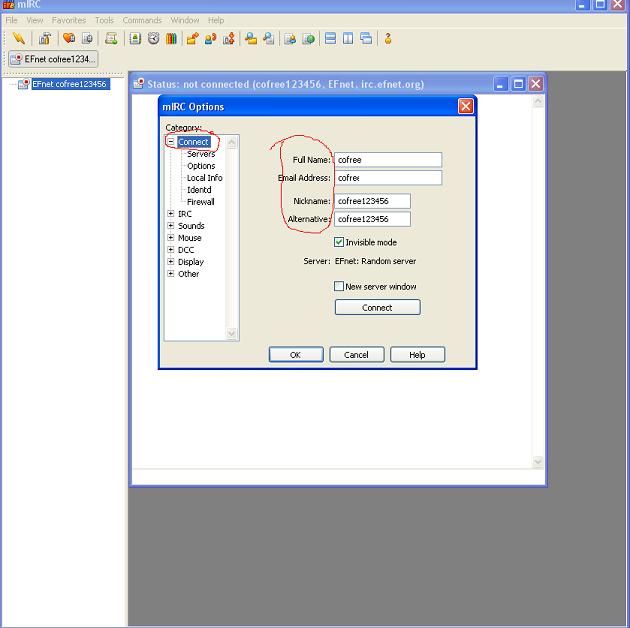Expand the Mouse category node
Screen dimensions: 630x628
171,237
